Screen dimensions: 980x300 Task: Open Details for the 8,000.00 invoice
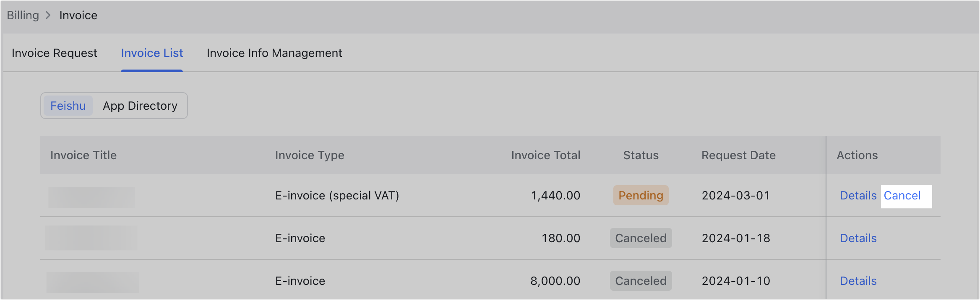[858, 281]
